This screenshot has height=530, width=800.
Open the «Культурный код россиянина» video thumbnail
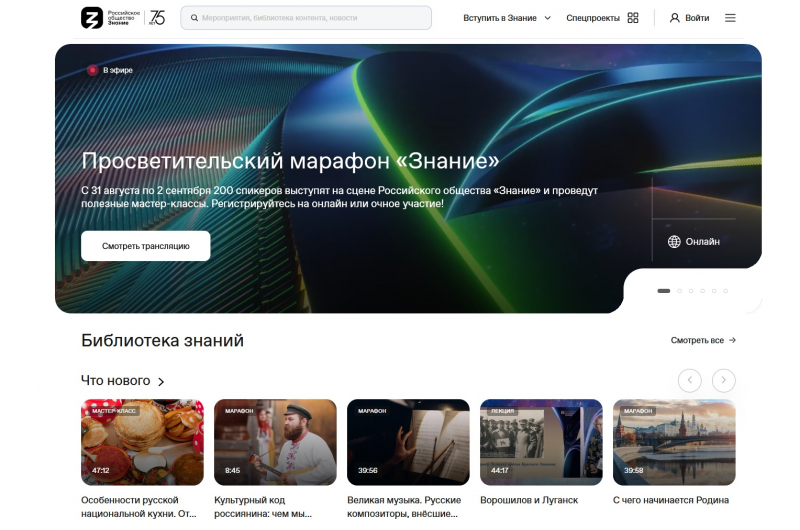point(276,442)
